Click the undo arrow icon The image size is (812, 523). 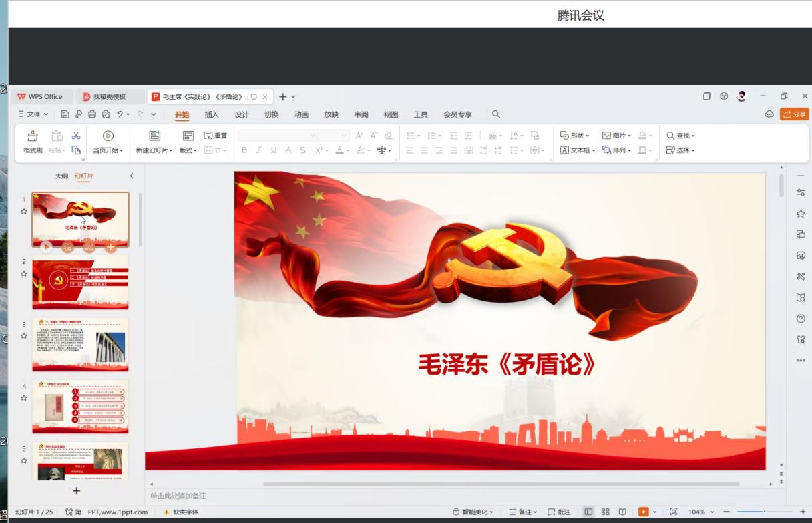pos(120,114)
